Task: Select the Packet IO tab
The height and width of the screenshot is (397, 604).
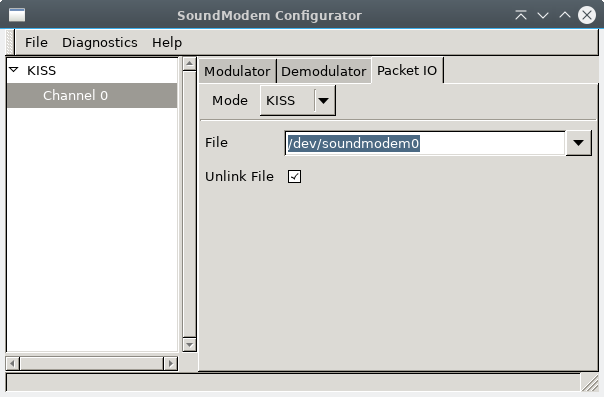Action: pos(407,70)
